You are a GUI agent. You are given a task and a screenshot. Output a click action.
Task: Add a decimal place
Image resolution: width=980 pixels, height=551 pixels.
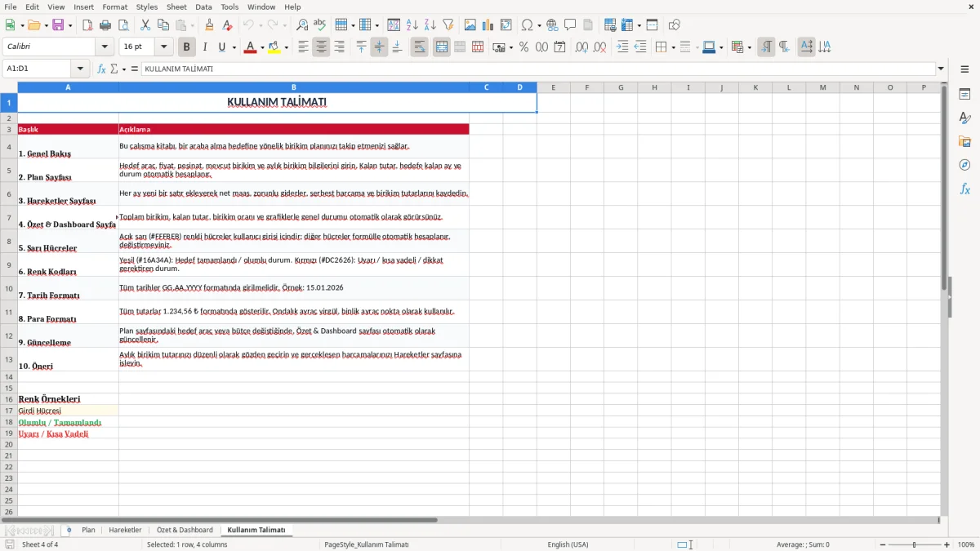click(x=581, y=47)
